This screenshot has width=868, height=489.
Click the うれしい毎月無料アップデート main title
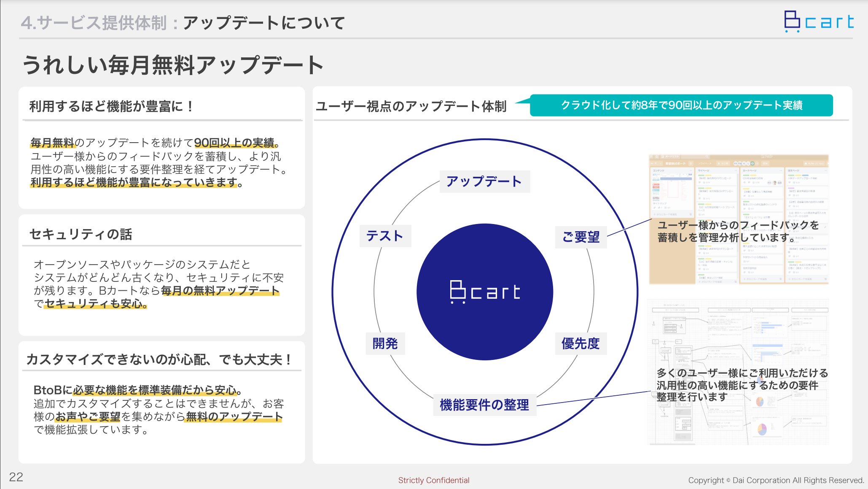pos(173,65)
